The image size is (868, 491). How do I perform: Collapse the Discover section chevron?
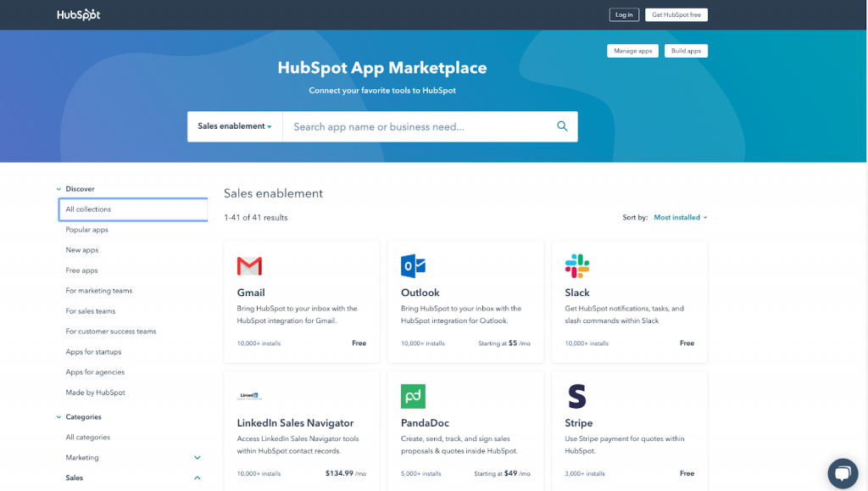pos(58,189)
